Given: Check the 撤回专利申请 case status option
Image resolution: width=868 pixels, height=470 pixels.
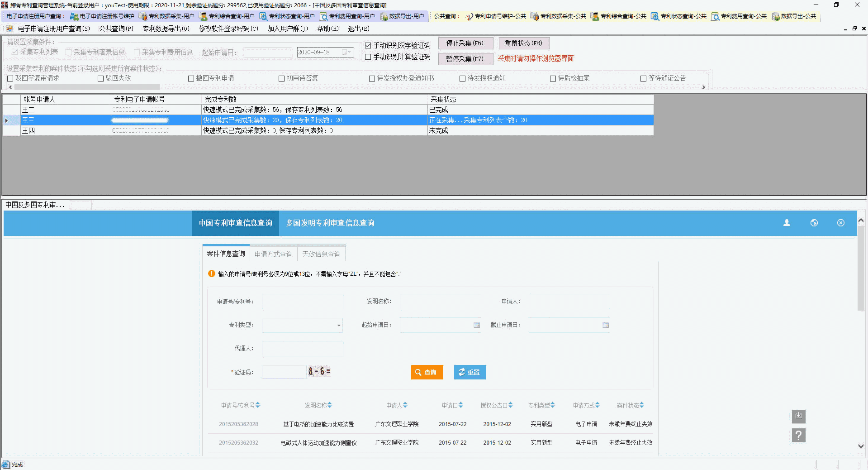Looking at the screenshot, I should pos(191,78).
